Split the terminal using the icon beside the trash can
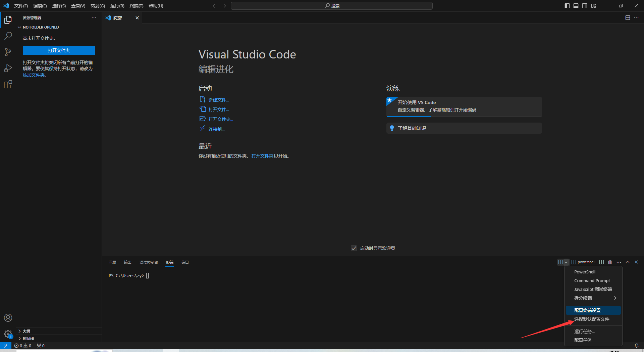This screenshot has width=644, height=352. point(601,262)
